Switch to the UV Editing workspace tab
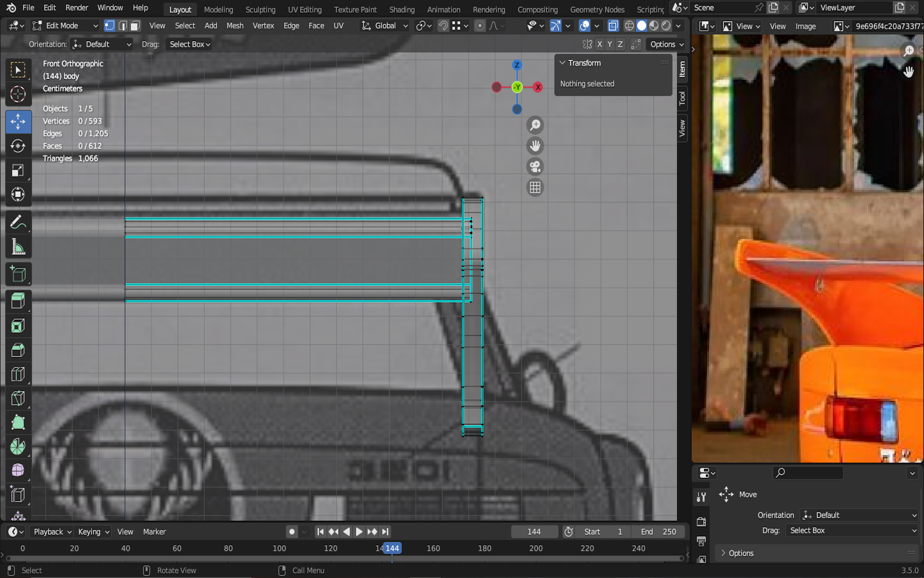The width and height of the screenshot is (924, 578). (x=304, y=10)
